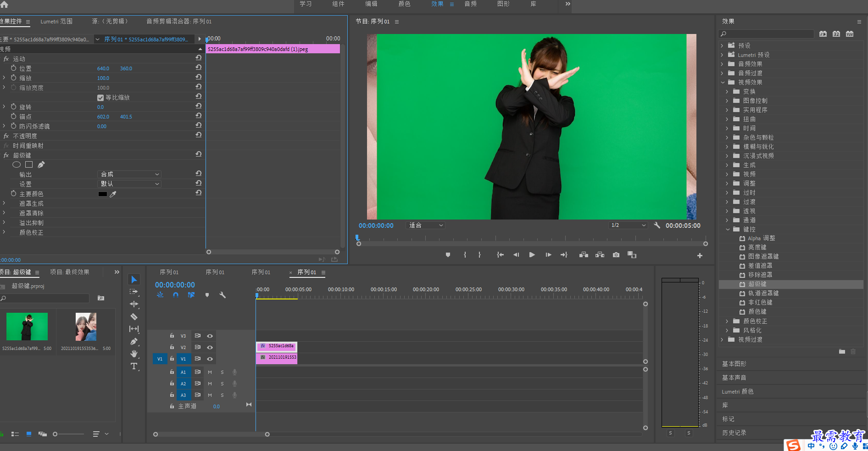Screen dimensions: 868x451
Task: Open the 音频剪辑混合器 tab
Action: click(x=179, y=21)
